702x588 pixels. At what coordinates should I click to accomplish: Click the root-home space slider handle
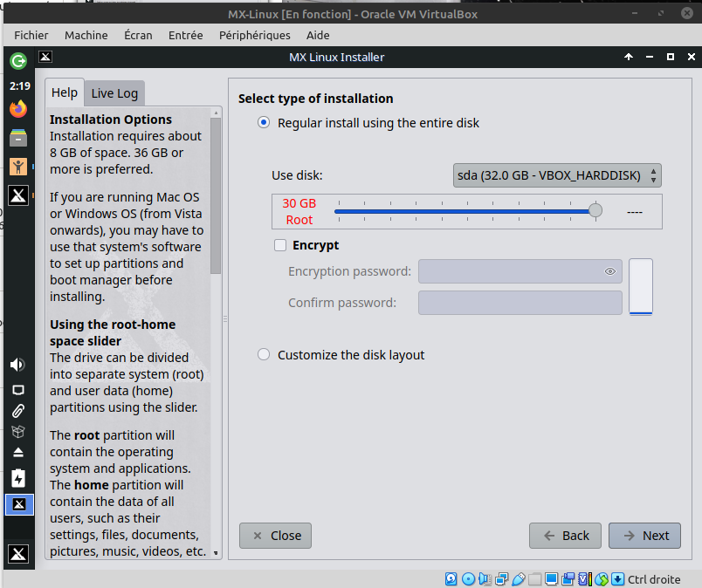595,210
